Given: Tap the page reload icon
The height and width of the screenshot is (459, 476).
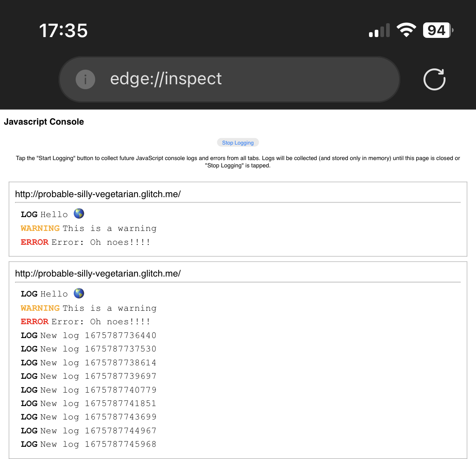Looking at the screenshot, I should click(x=434, y=79).
